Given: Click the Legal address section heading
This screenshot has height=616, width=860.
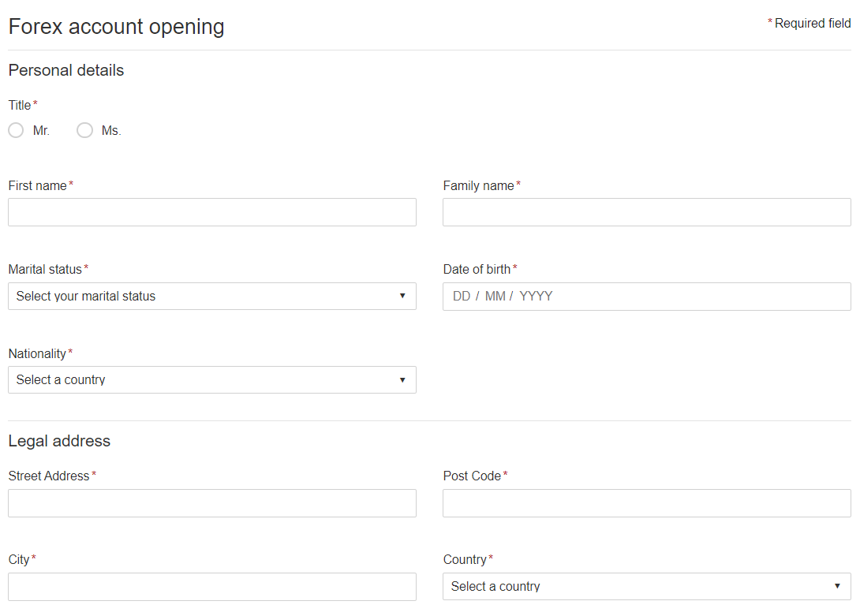Looking at the screenshot, I should [x=59, y=441].
